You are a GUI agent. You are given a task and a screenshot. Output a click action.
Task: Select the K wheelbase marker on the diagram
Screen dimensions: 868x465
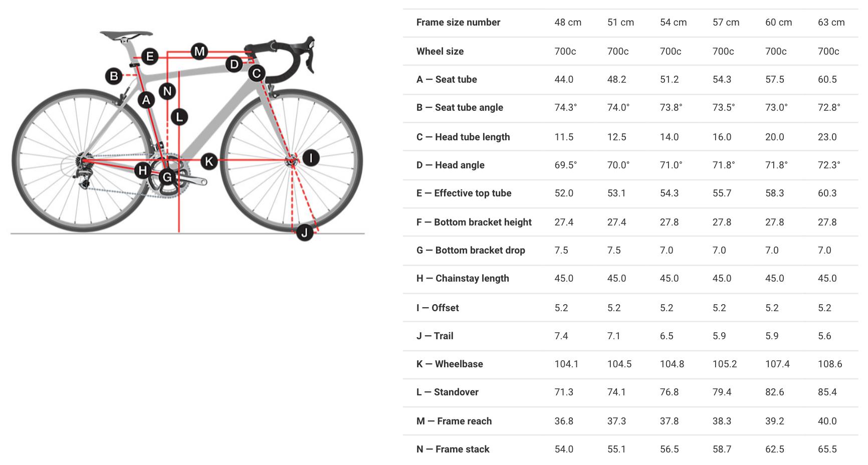coord(209,161)
